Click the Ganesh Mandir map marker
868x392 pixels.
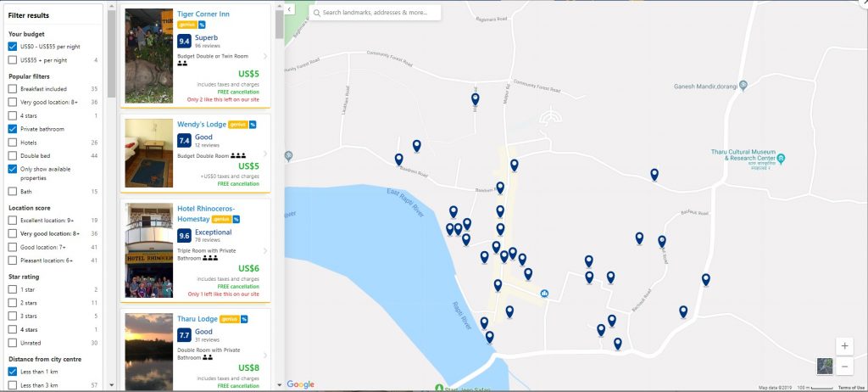pos(743,85)
